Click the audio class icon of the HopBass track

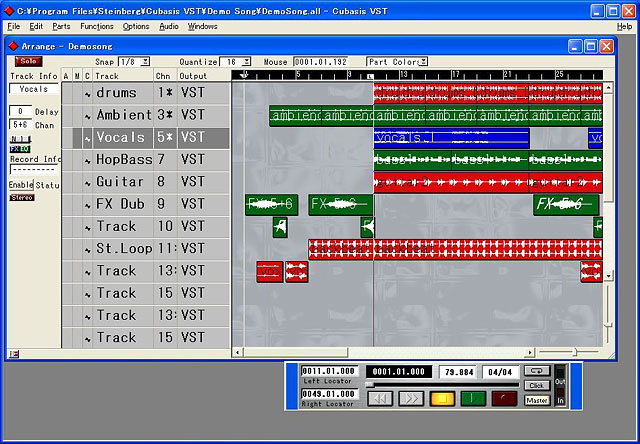coord(87,161)
